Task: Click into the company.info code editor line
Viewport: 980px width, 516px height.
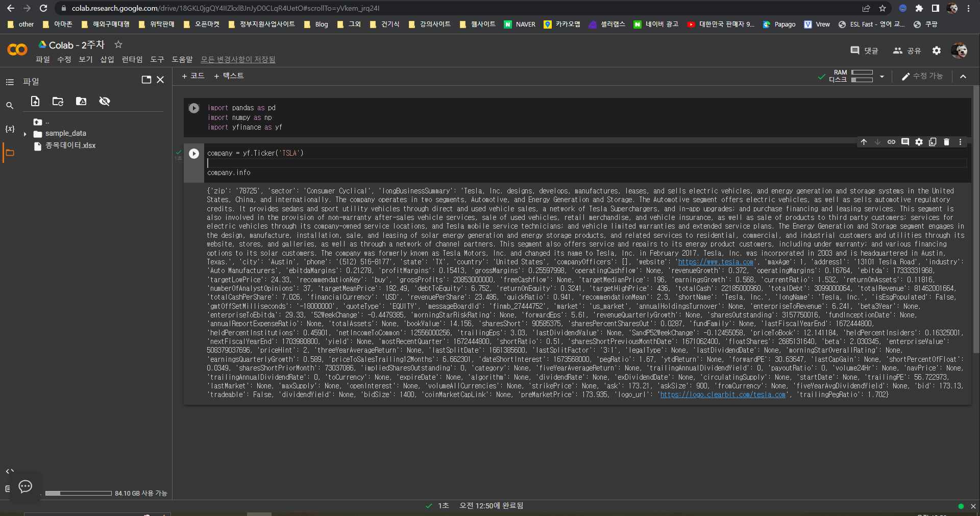Action: [x=229, y=173]
